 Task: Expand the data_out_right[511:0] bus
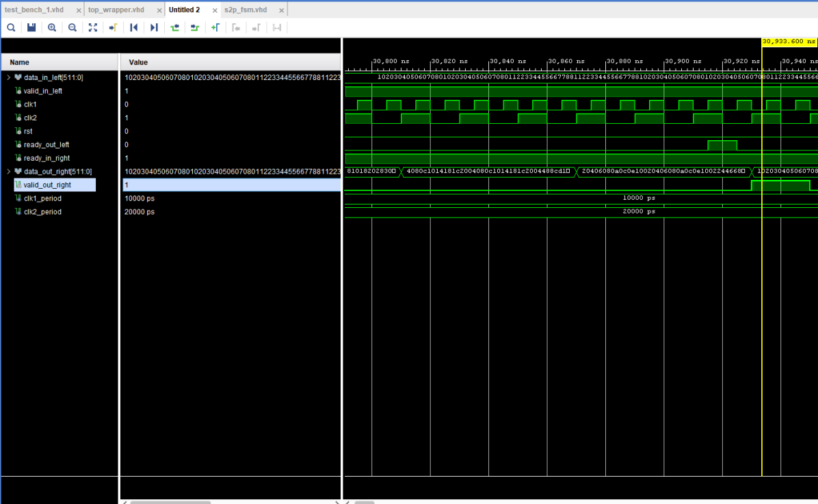[x=8, y=171]
